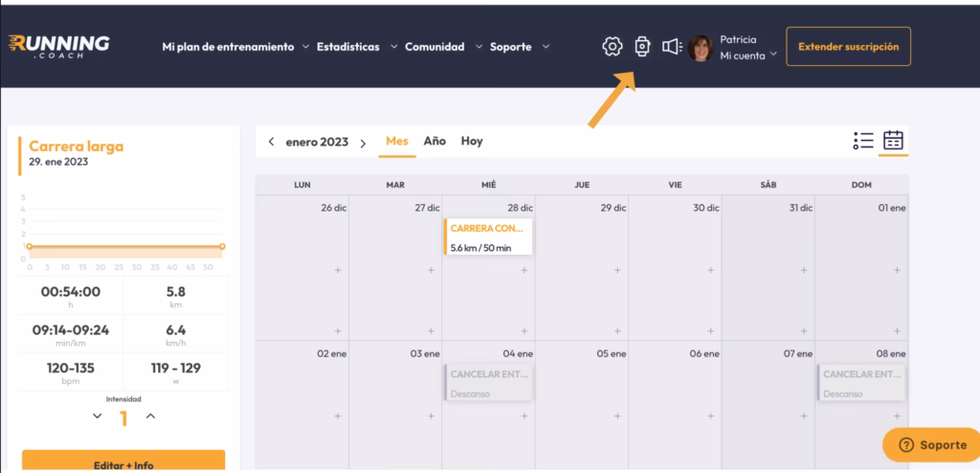Switch to calendar grid view icon
Screen dimensions: 980x473
click(893, 141)
